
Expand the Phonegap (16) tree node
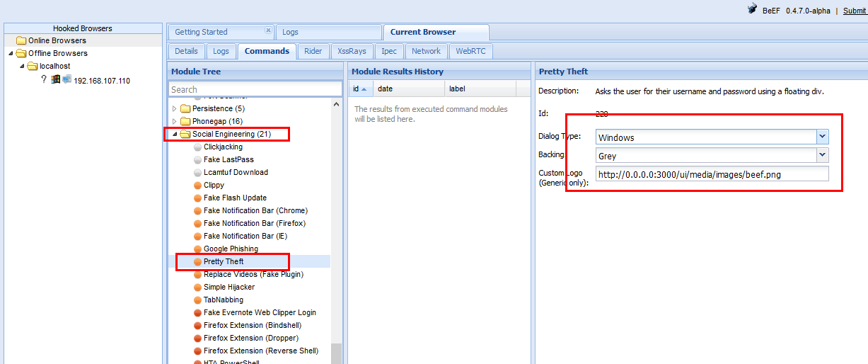175,121
